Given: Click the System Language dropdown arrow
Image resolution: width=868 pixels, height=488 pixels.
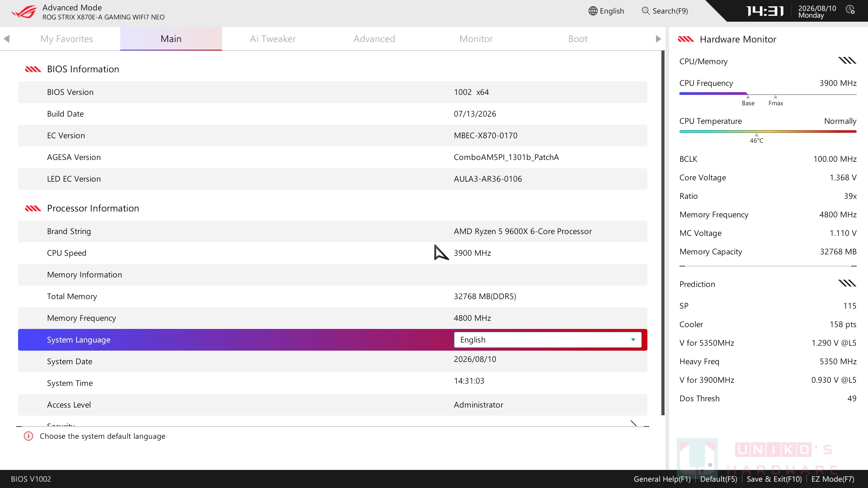Looking at the screenshot, I should [633, 340].
